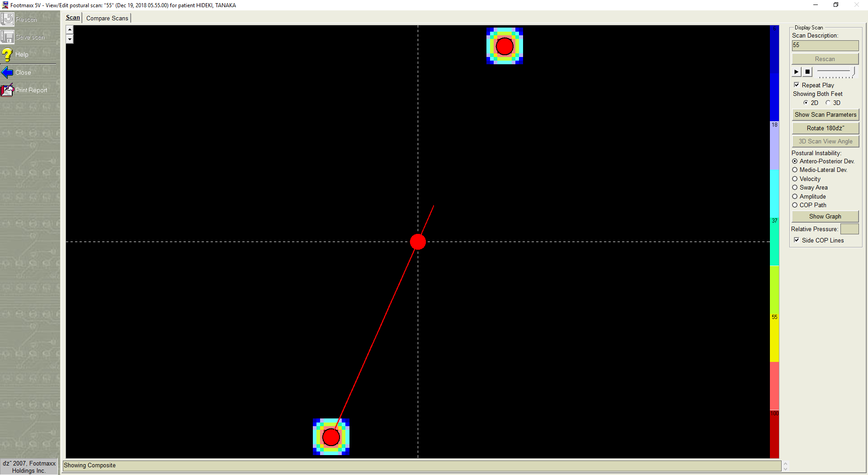This screenshot has width=868, height=475.
Task: Select the 3D view radio button
Action: tap(828, 103)
